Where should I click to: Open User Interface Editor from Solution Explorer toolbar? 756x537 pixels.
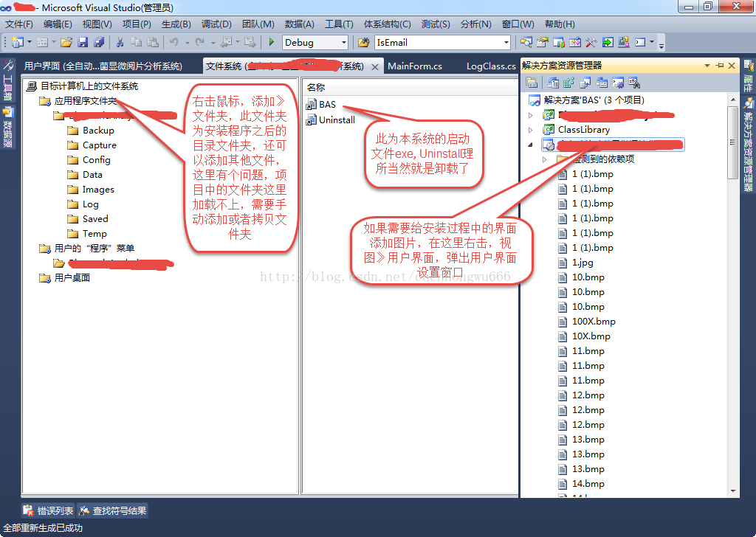coord(602,83)
